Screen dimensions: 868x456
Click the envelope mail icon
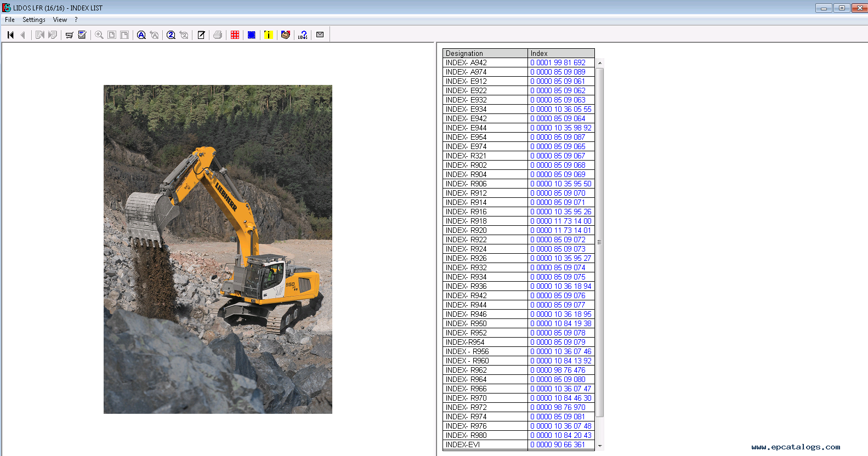[320, 35]
